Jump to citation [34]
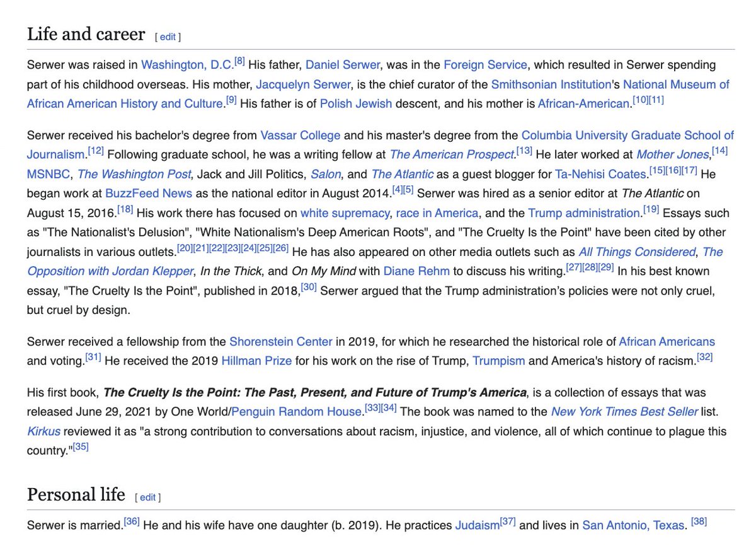This screenshot has height=558, width=756. point(389,409)
